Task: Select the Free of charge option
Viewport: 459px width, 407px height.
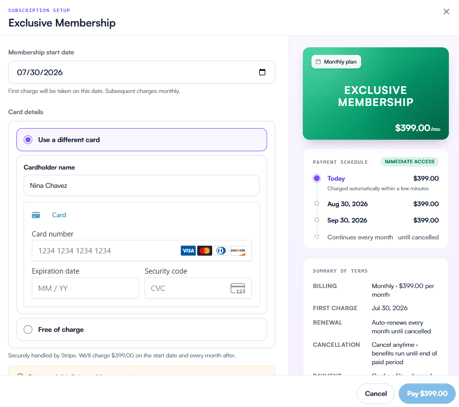Action: (x=142, y=329)
